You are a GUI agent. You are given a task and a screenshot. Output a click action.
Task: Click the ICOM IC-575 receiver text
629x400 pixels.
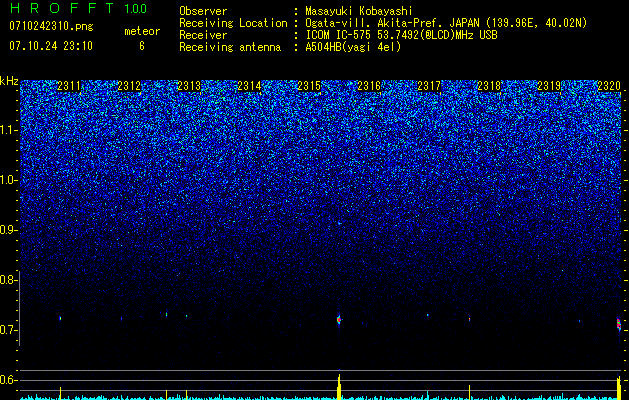[401, 35]
